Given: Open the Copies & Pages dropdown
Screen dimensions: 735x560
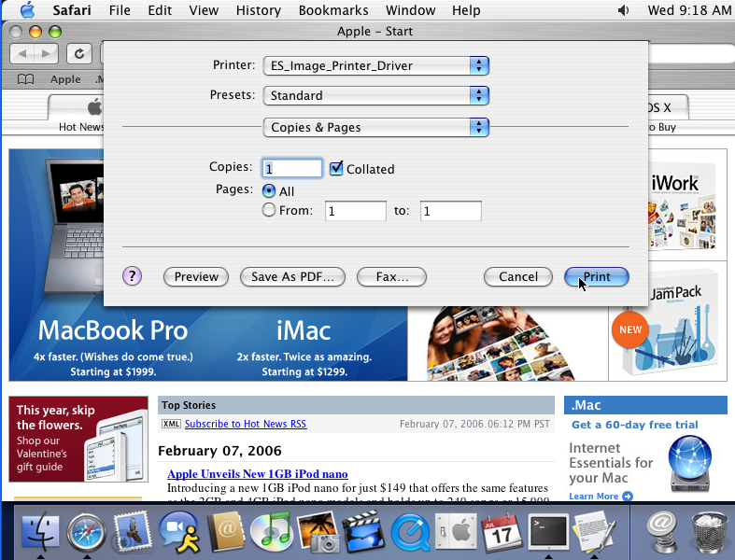Looking at the screenshot, I should tap(376, 128).
